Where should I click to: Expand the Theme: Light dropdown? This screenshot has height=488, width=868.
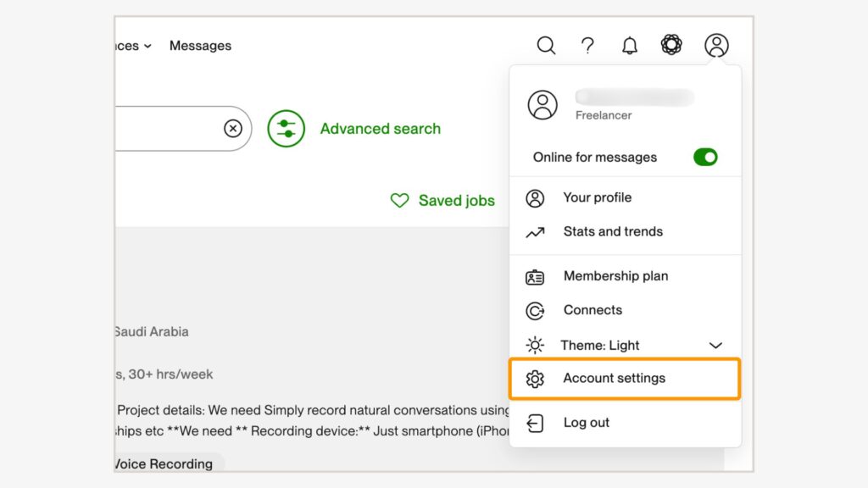(715, 345)
